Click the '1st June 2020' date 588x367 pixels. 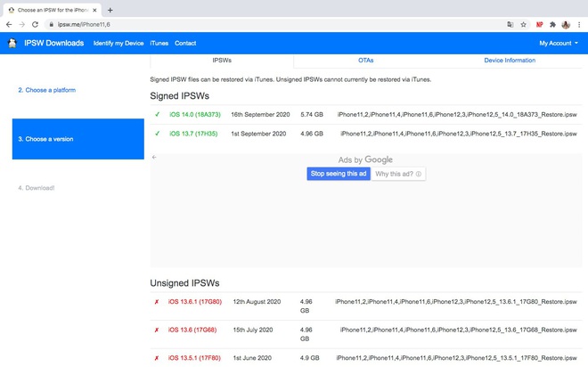point(252,358)
